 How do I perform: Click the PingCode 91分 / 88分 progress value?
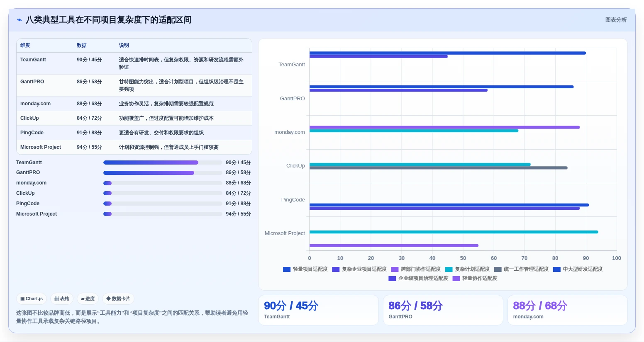[x=238, y=204]
